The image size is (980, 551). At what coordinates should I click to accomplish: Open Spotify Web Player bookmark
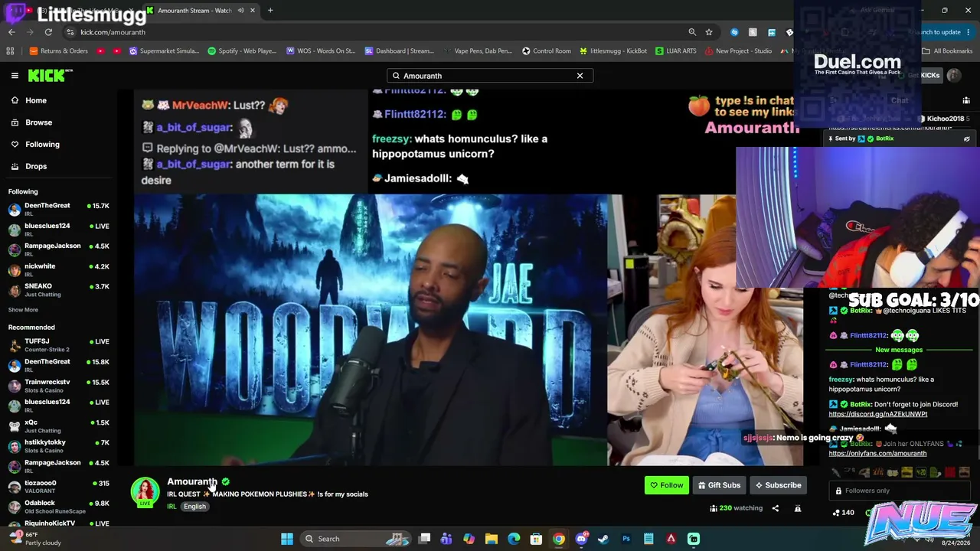click(x=241, y=51)
